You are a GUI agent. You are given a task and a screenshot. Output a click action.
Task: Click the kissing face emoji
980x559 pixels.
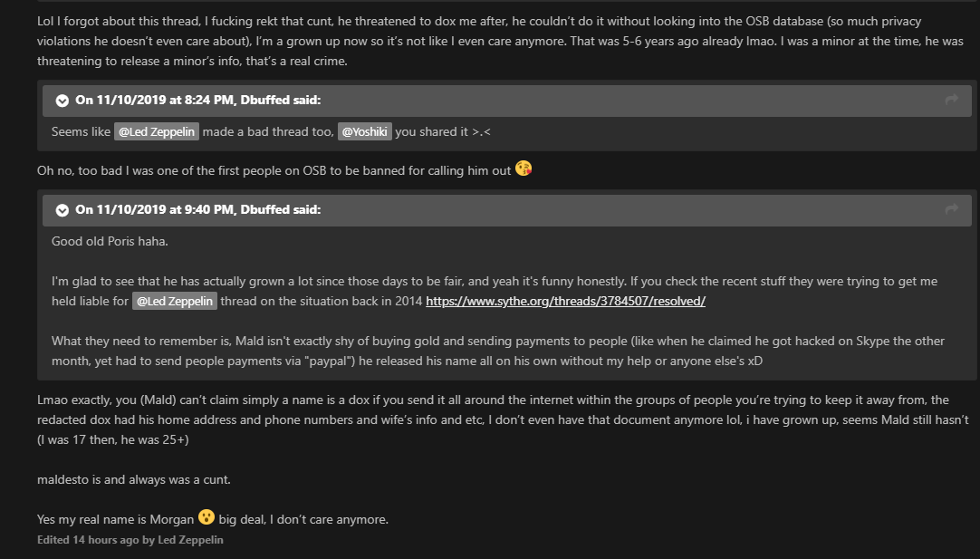524,169
